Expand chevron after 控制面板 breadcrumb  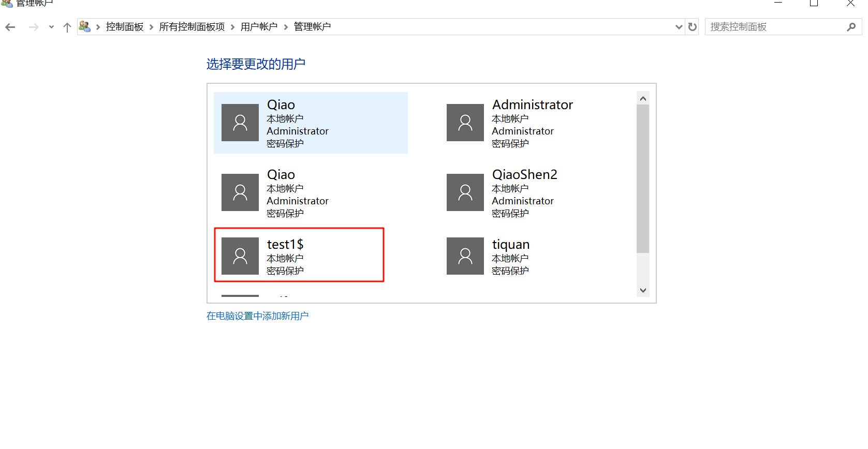coord(151,27)
